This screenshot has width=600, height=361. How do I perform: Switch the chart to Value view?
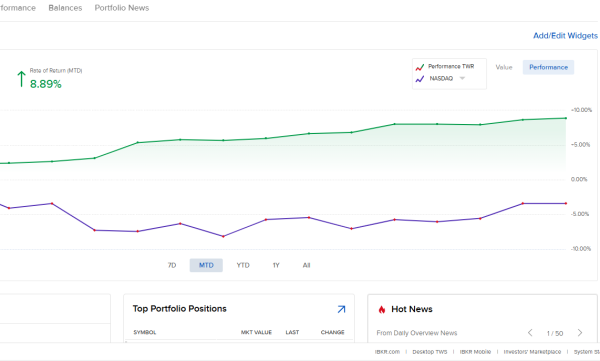[504, 67]
